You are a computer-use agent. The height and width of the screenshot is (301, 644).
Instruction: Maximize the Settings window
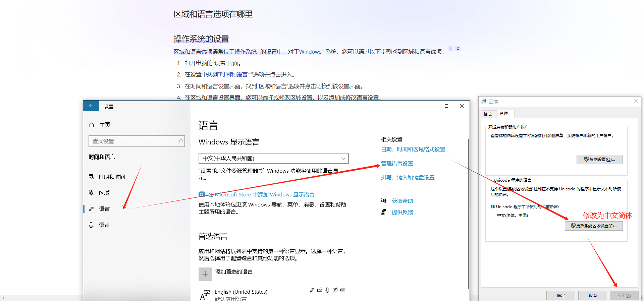point(446,106)
